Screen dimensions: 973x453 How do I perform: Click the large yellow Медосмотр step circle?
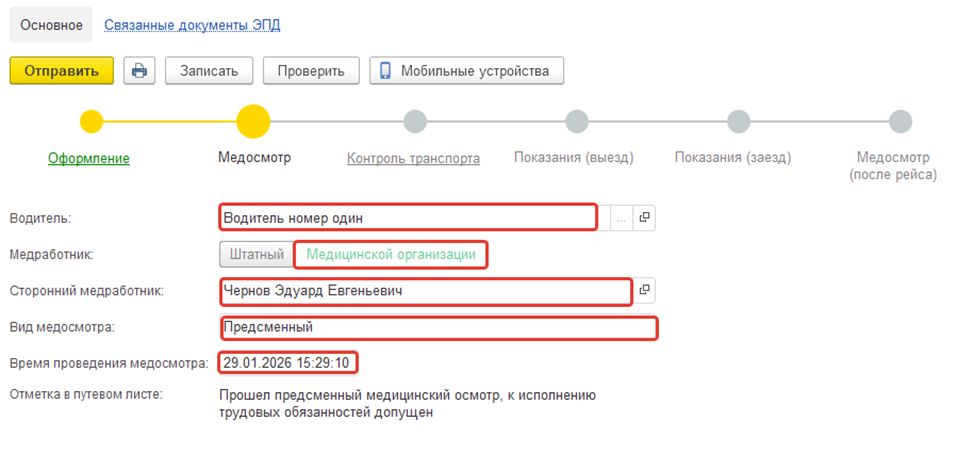click(253, 122)
